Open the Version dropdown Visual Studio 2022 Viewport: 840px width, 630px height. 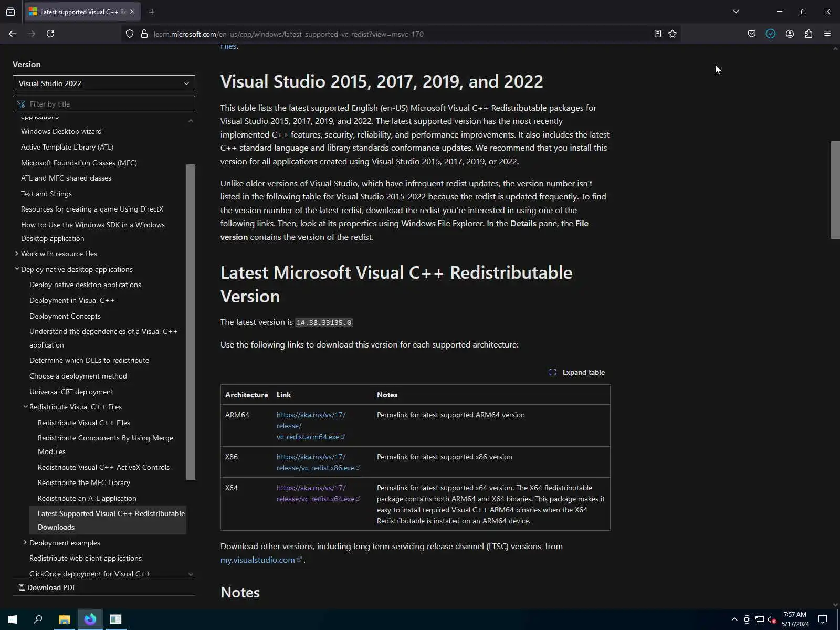point(104,83)
